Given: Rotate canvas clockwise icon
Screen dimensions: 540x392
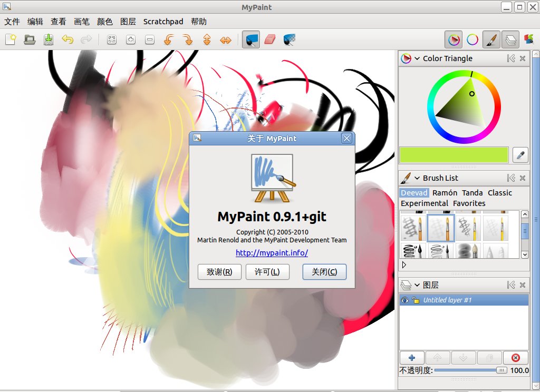Looking at the screenshot, I should (x=188, y=40).
